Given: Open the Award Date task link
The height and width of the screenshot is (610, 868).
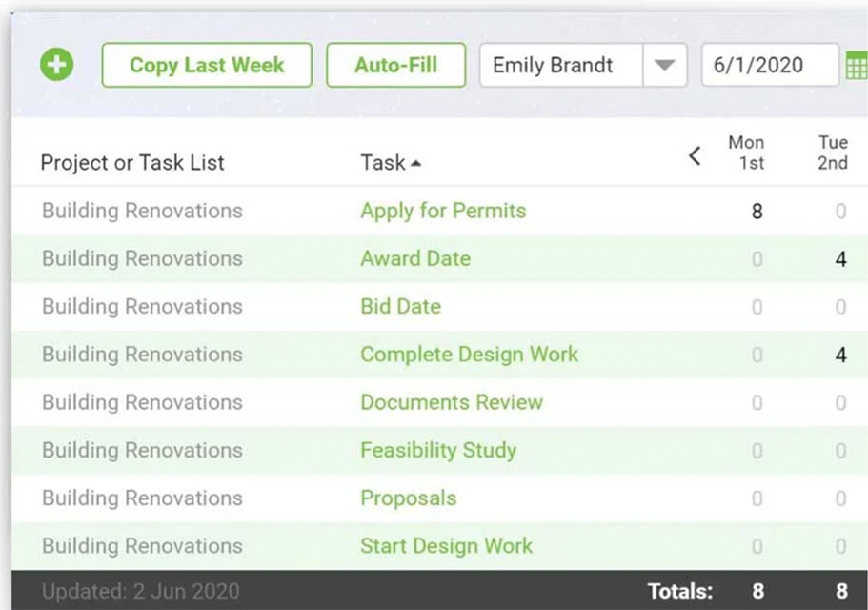Looking at the screenshot, I should 415,258.
